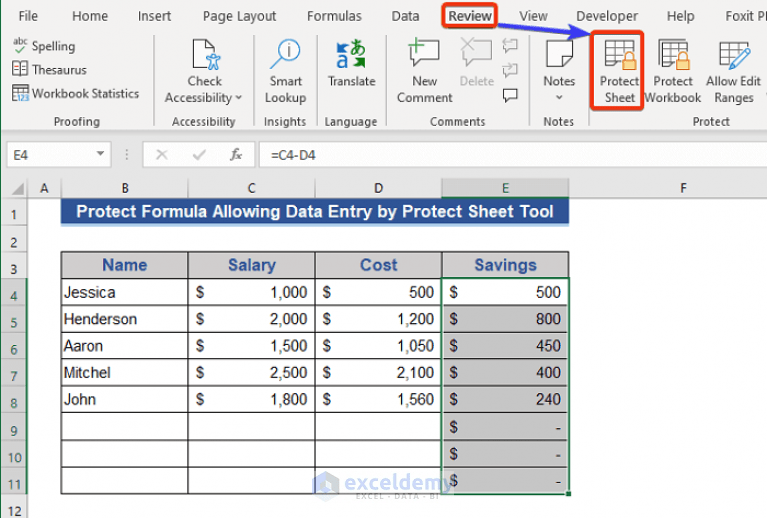Expand the Check Accessibility dropdown arrow
The image size is (767, 518).
[x=239, y=98]
